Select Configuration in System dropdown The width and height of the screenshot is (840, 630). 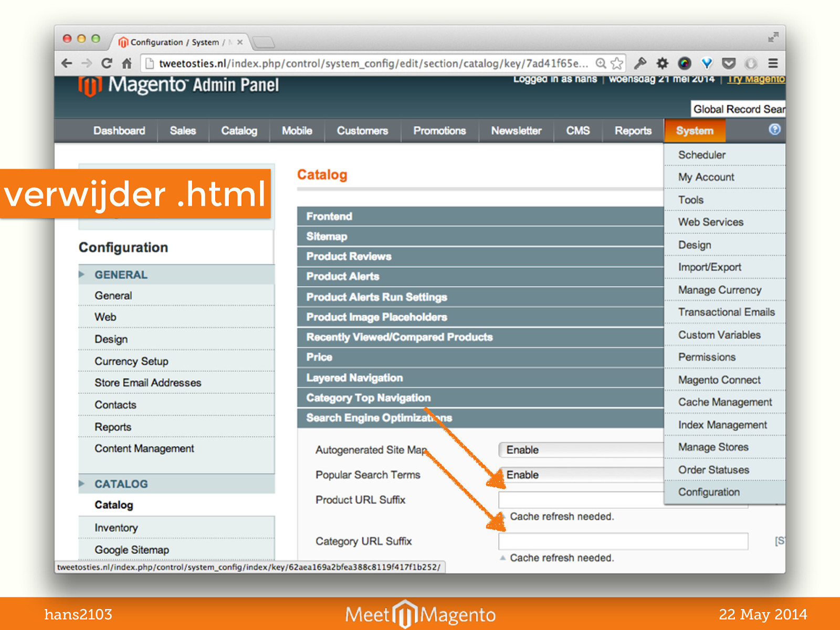click(725, 492)
